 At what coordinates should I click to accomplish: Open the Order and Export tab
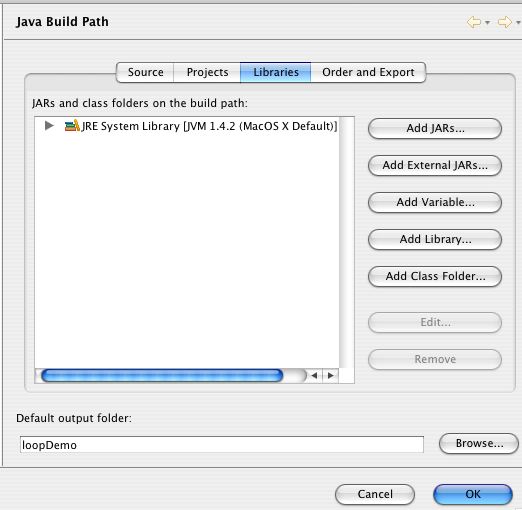click(368, 72)
